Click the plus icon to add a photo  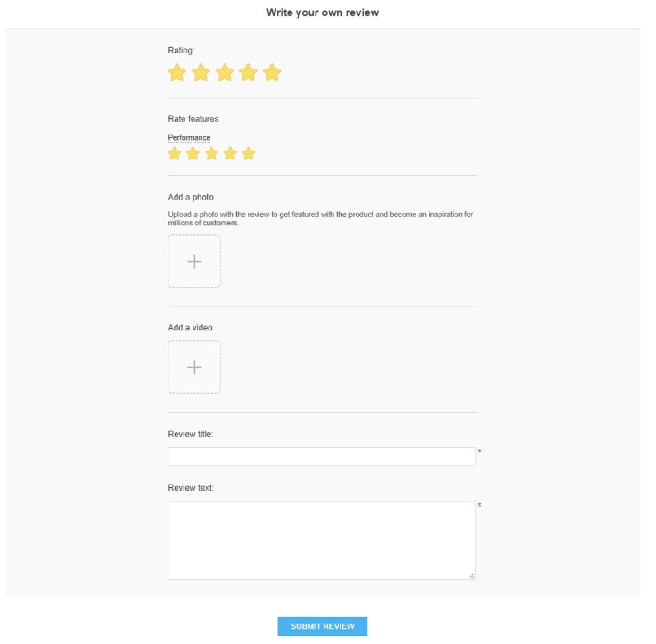(x=194, y=261)
